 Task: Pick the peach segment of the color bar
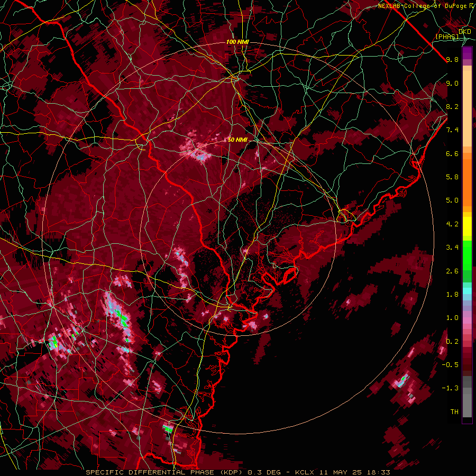(x=467, y=108)
